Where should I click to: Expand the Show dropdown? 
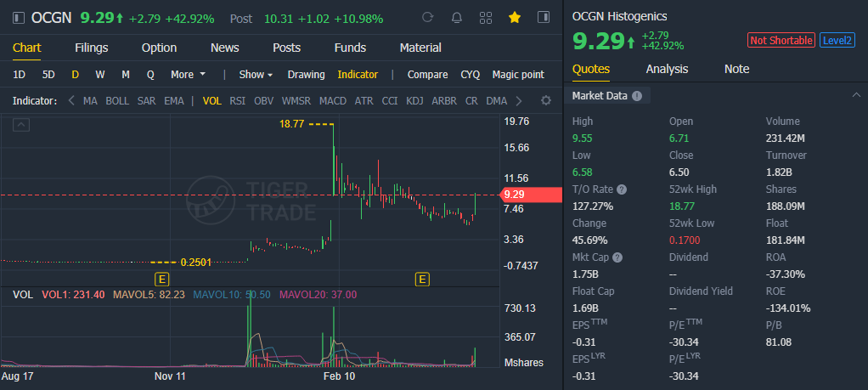256,74
